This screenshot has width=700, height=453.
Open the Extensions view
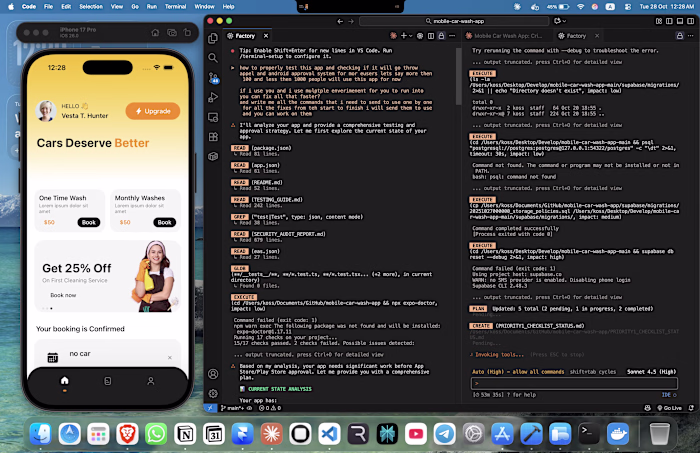(213, 137)
